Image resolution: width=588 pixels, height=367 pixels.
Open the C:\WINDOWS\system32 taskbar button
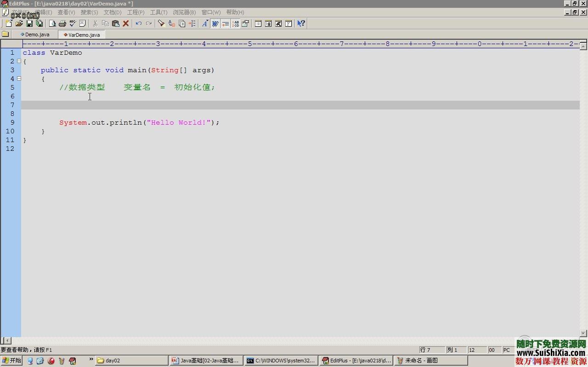[281, 361]
